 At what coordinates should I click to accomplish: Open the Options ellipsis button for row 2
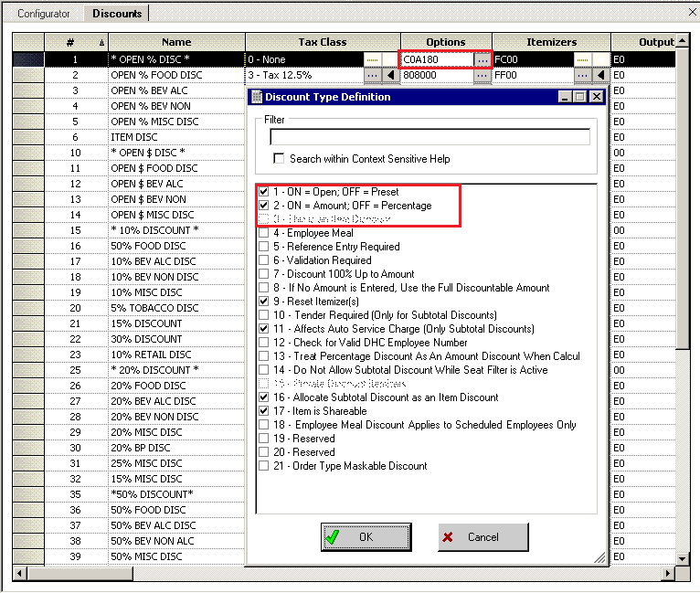483,75
